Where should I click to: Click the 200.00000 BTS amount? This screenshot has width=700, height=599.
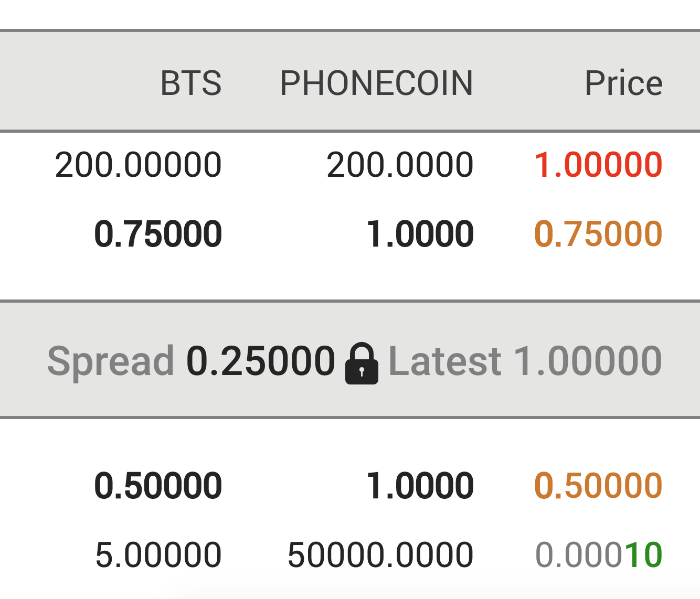click(x=138, y=165)
